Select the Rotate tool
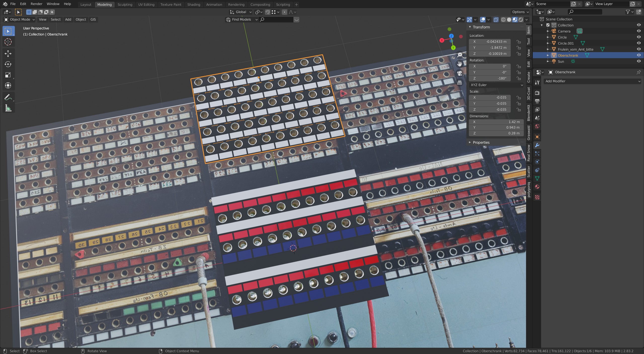The image size is (644, 354). pyautogui.click(x=8, y=64)
